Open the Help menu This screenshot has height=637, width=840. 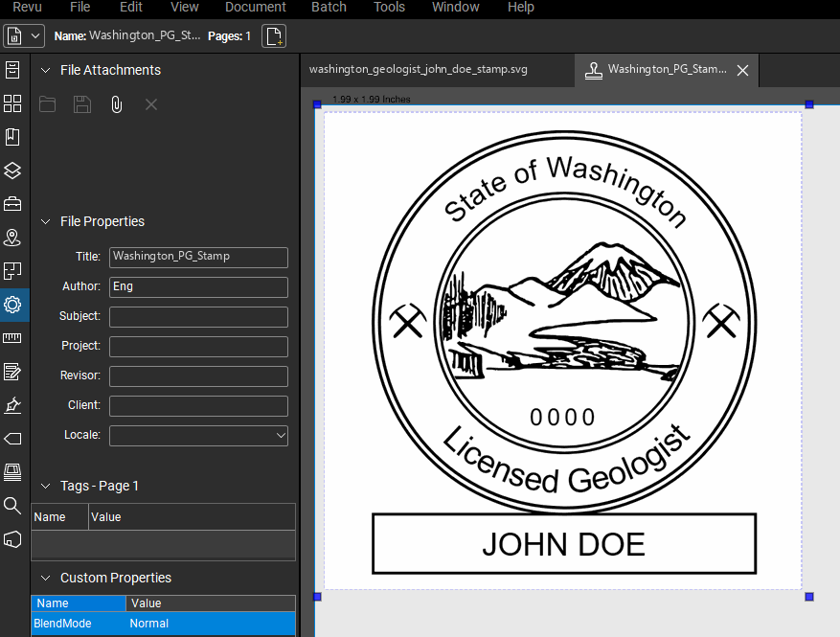[x=521, y=7]
